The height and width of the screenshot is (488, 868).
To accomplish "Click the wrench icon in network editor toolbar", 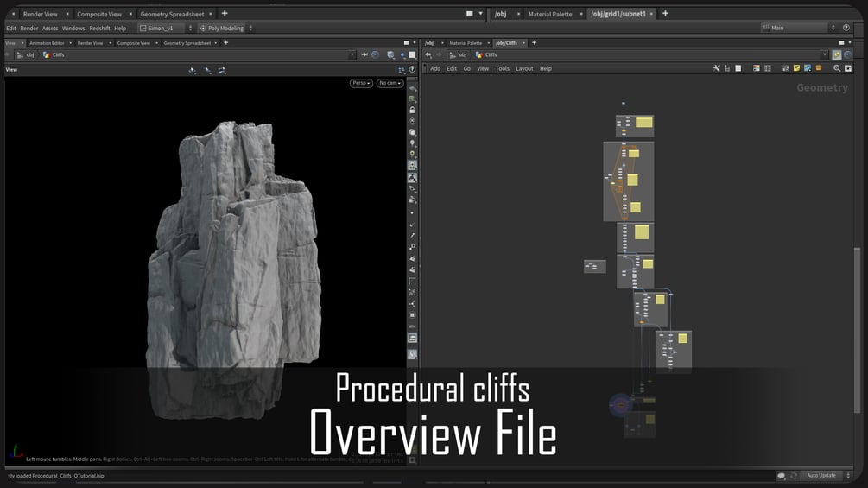I will coord(716,68).
